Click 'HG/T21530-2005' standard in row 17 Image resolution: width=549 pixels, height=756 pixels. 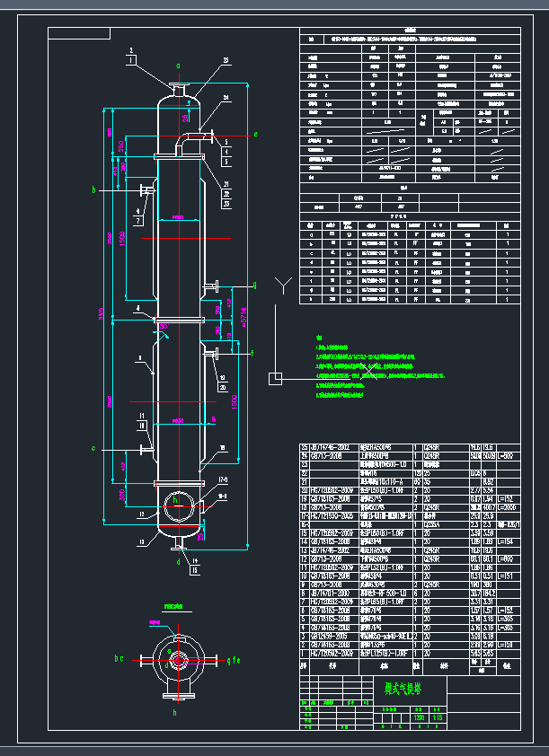click(330, 516)
